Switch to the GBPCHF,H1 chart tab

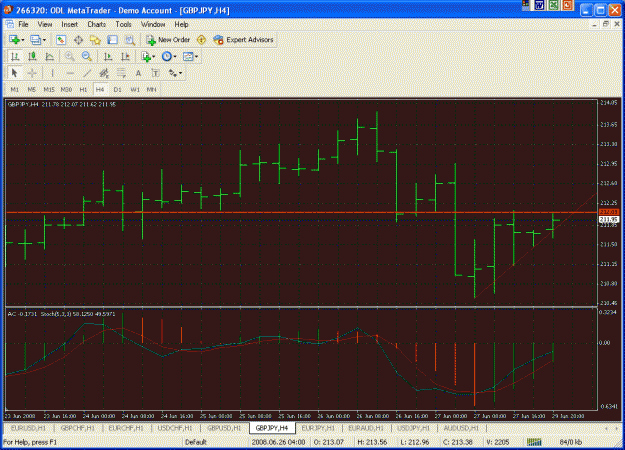coord(78,428)
